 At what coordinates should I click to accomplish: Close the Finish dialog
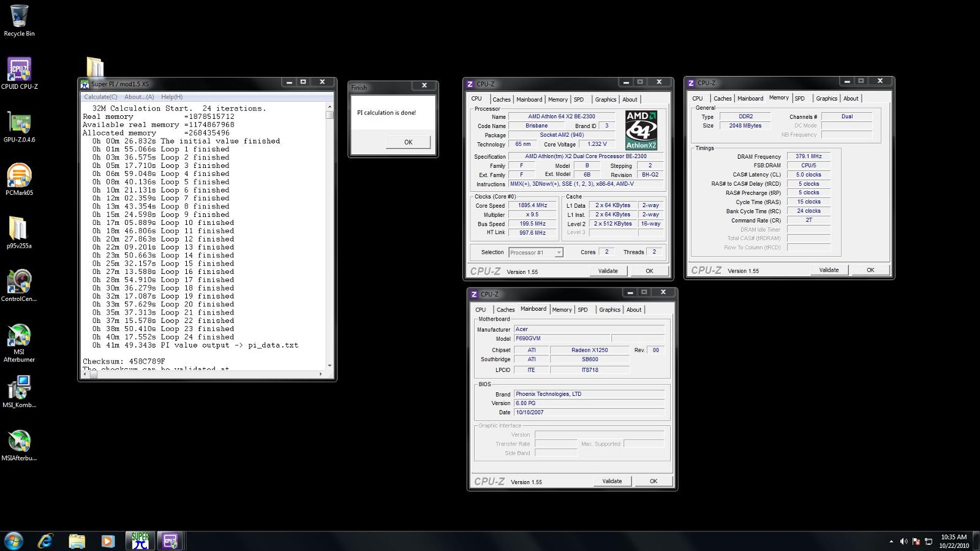click(424, 86)
